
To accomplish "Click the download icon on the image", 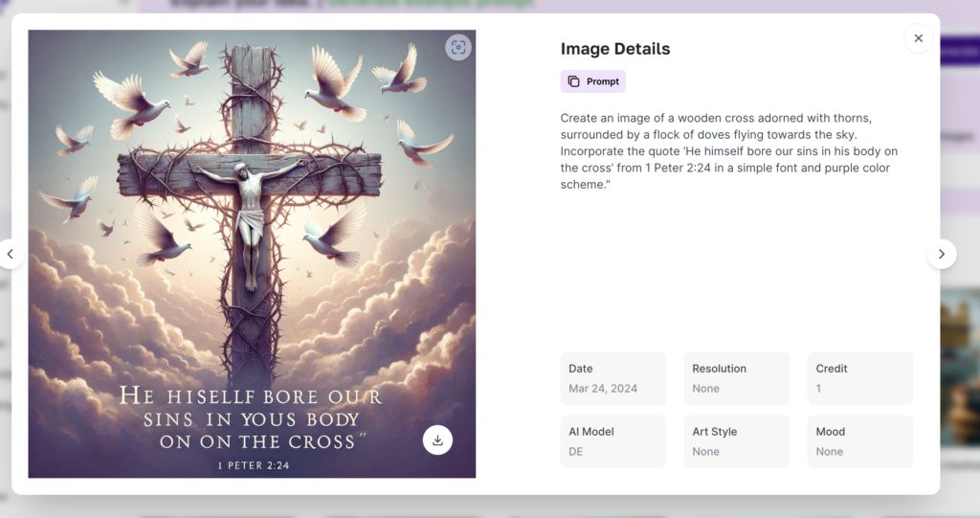I will point(437,440).
